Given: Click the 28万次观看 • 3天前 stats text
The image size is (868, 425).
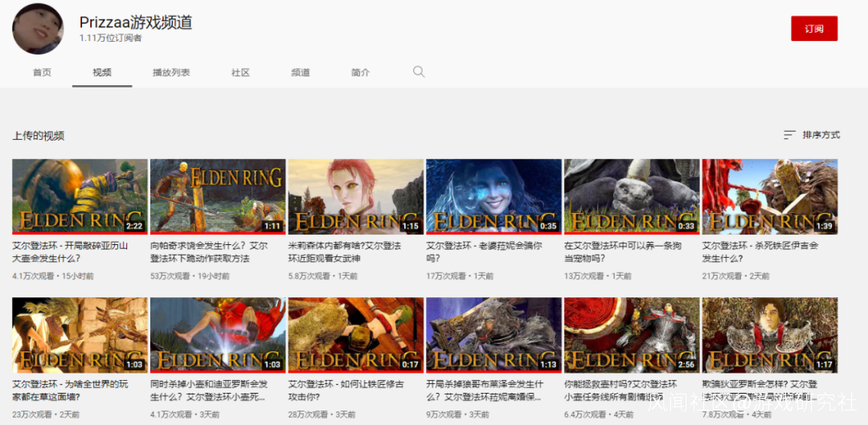Looking at the screenshot, I should click(x=323, y=414).
